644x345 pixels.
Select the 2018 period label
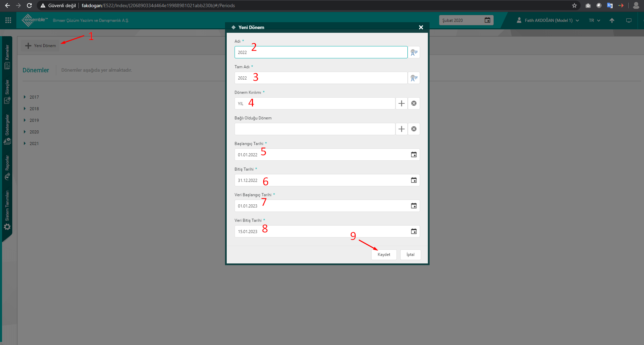pos(34,109)
